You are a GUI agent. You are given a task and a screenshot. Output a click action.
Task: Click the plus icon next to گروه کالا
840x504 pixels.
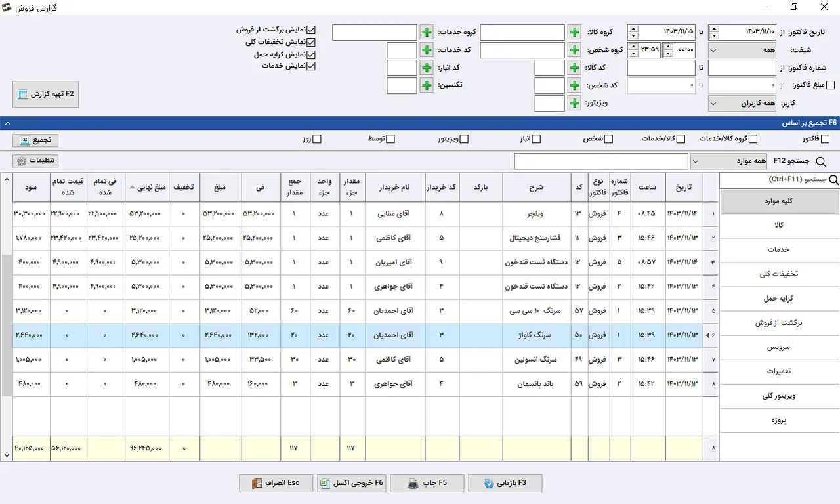pyautogui.click(x=574, y=32)
